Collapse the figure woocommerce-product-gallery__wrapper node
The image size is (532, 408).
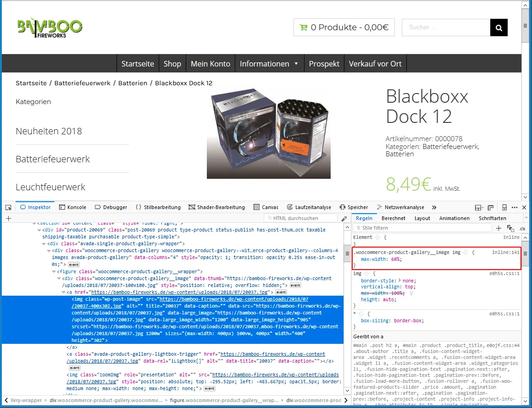tap(54, 272)
